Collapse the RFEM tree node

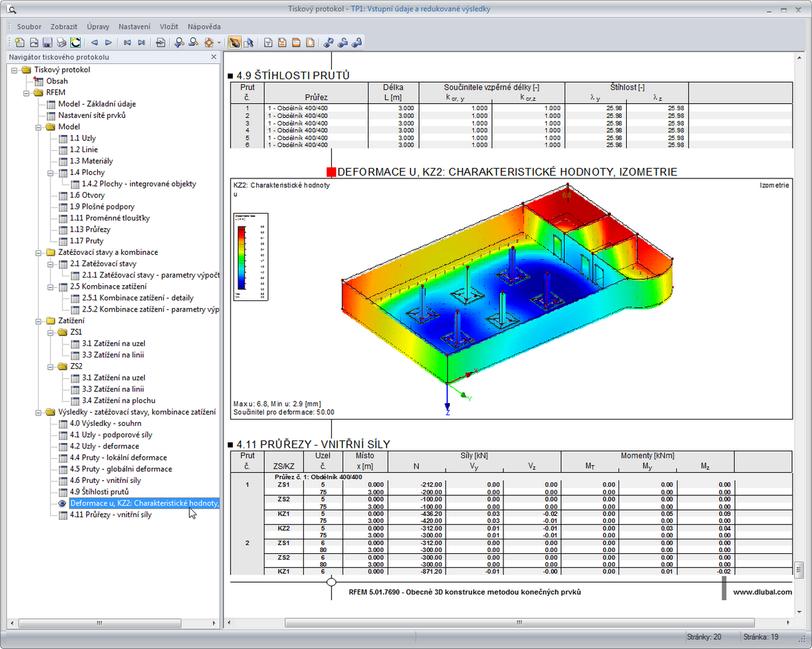coord(26,93)
